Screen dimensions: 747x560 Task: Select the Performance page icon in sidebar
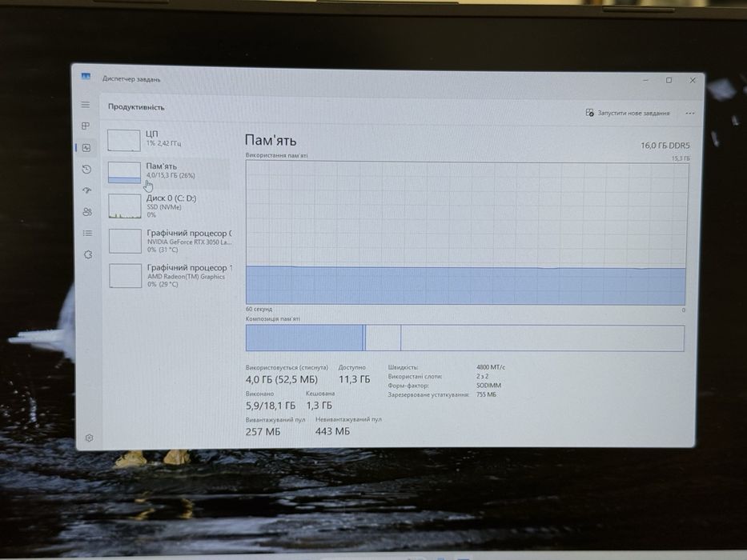coord(86,148)
